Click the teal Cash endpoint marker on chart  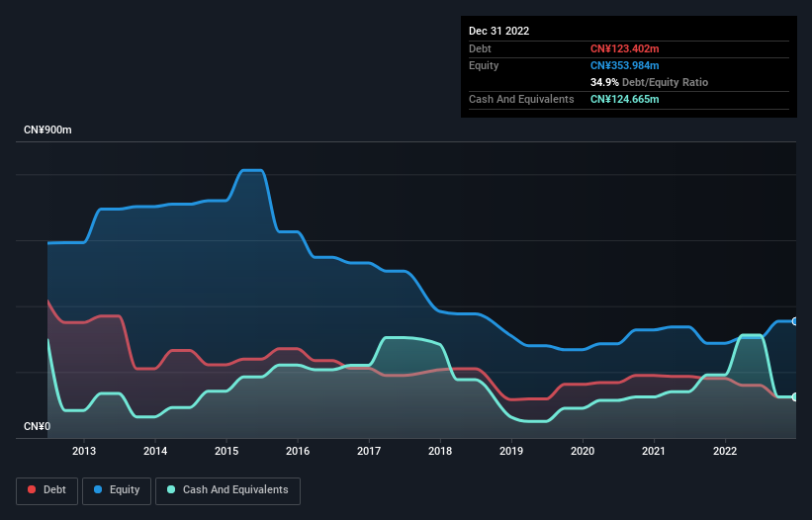794,397
